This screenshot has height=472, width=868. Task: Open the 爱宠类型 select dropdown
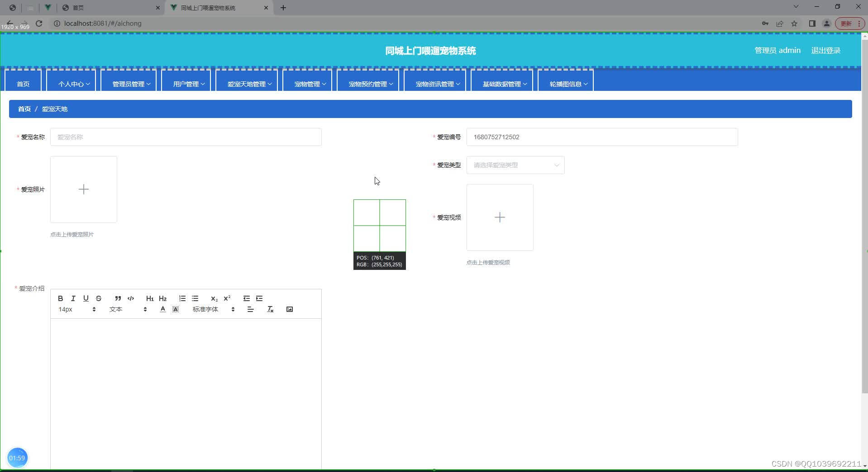(x=515, y=165)
